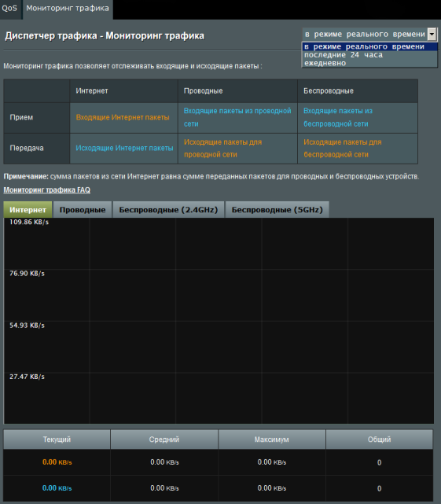This screenshot has width=441, height=504.
Task: Open Беспроводные (5GHz) graph tab
Action: 277,210
